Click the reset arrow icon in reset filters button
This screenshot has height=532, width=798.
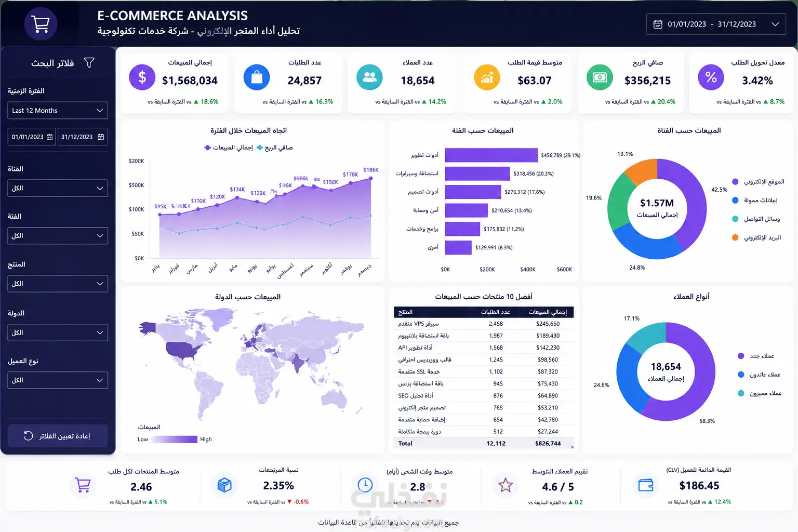click(x=29, y=436)
